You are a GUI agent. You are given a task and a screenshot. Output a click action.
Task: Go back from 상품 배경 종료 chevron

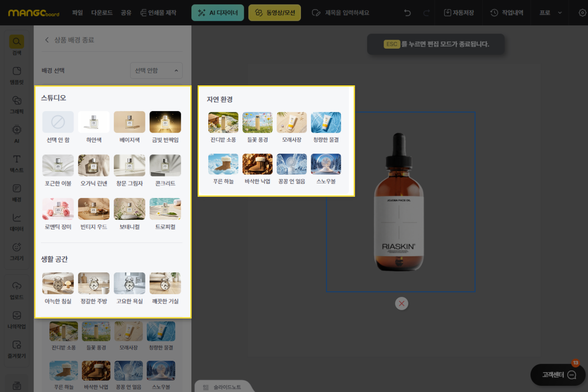(x=47, y=40)
